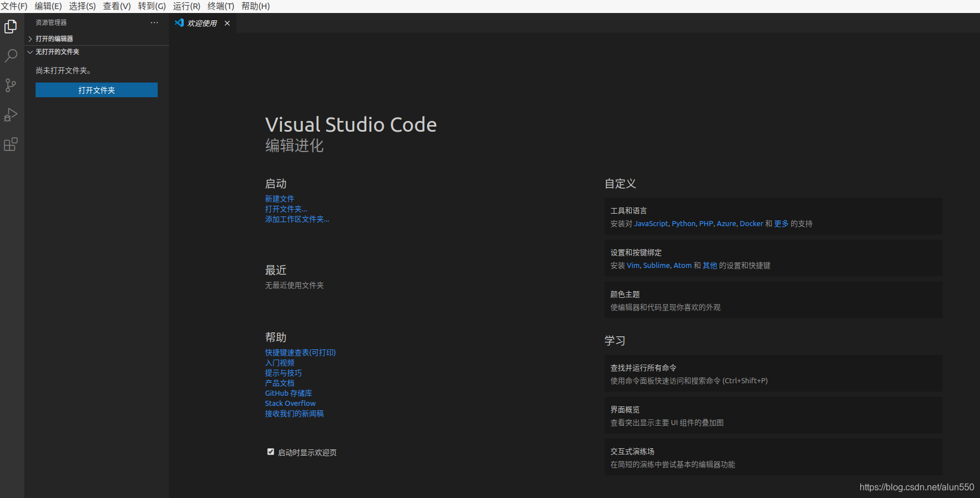Open the Source Control icon
980x498 pixels.
[11, 85]
